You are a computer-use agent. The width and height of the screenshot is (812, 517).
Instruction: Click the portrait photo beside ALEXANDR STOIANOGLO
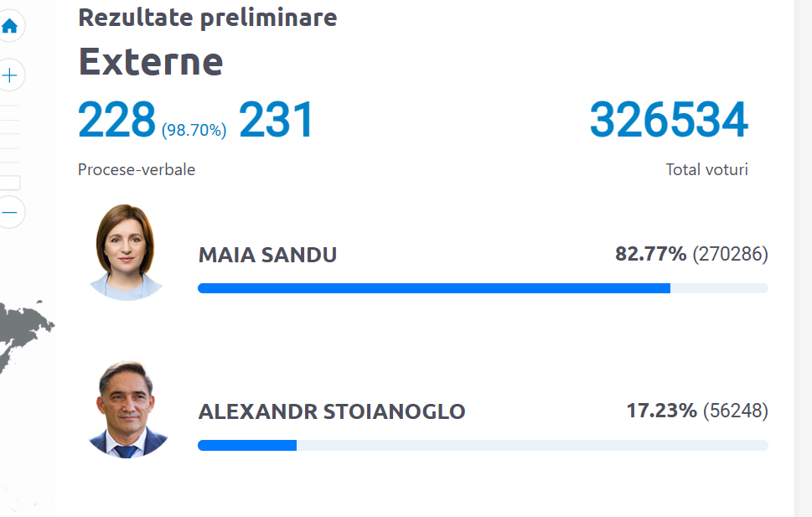coord(128,410)
